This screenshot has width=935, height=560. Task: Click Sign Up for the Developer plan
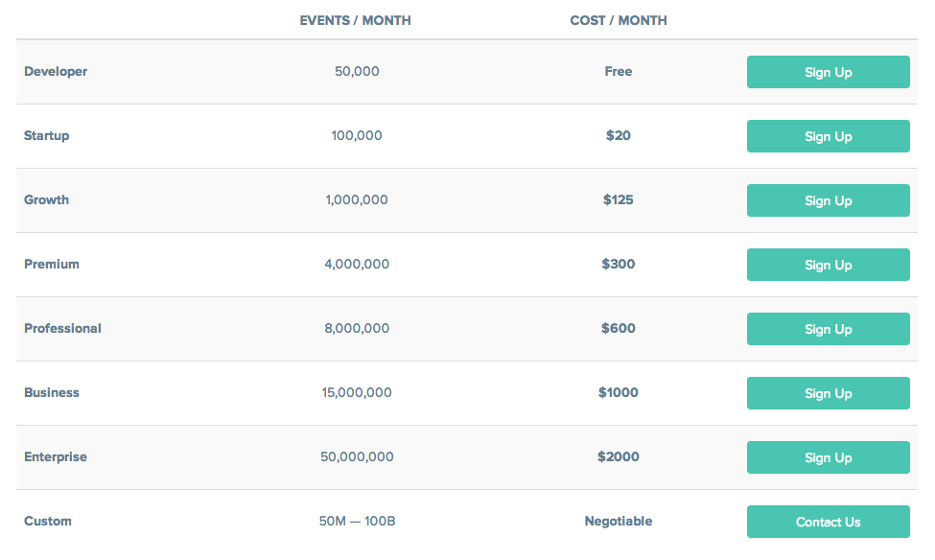click(828, 72)
